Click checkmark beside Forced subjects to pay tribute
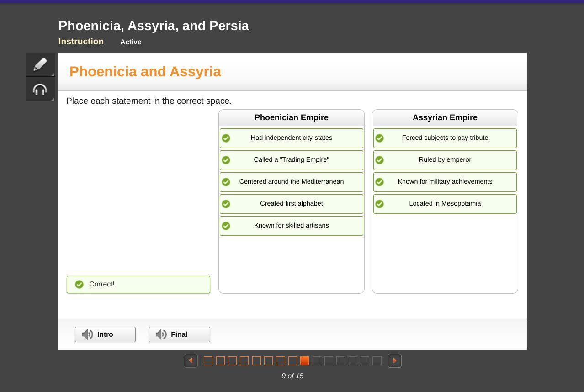Viewport: 584px width, 392px height. (380, 138)
